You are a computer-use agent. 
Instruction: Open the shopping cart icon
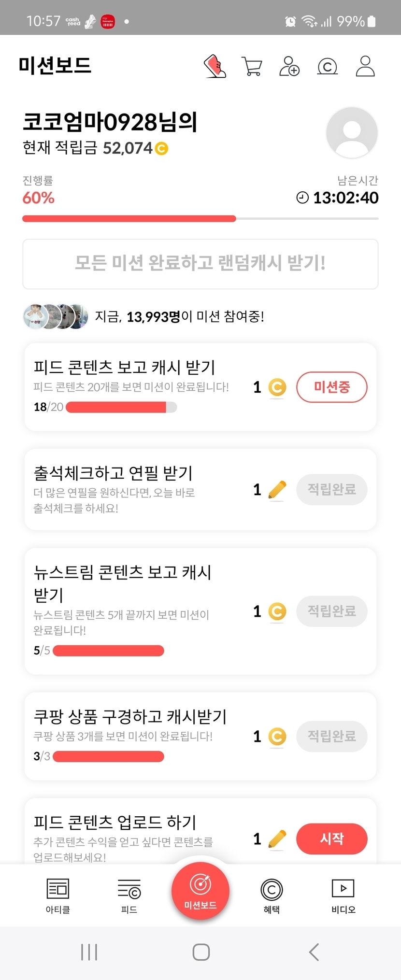pyautogui.click(x=252, y=67)
